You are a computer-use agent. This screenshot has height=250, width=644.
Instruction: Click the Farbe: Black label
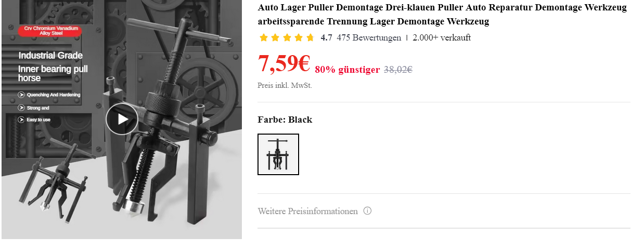[x=285, y=120]
